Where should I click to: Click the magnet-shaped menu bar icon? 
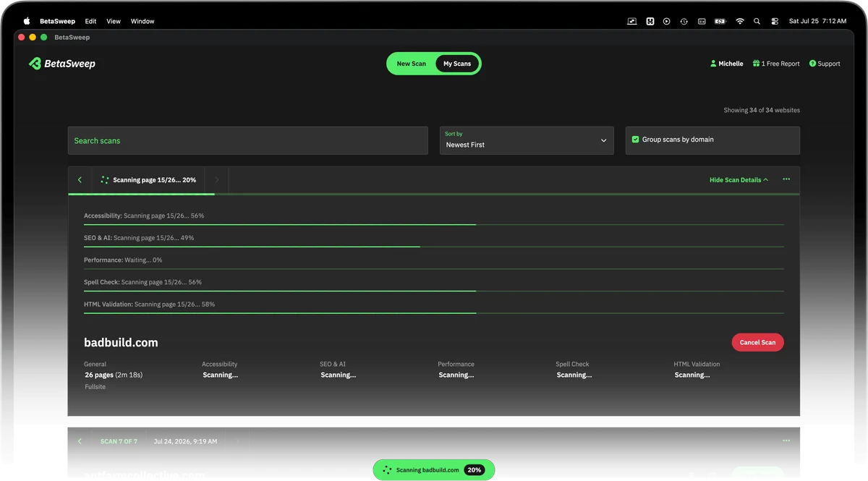[x=650, y=21]
